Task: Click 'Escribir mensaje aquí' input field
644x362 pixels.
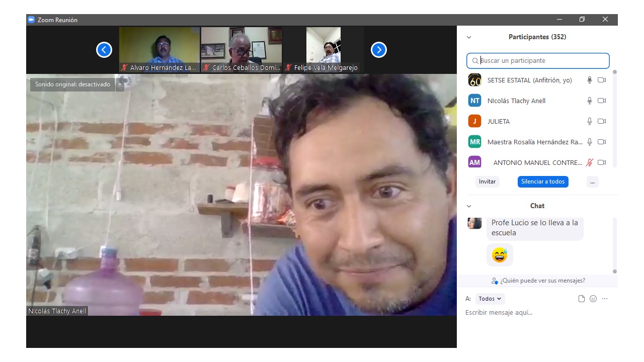Action: point(537,313)
